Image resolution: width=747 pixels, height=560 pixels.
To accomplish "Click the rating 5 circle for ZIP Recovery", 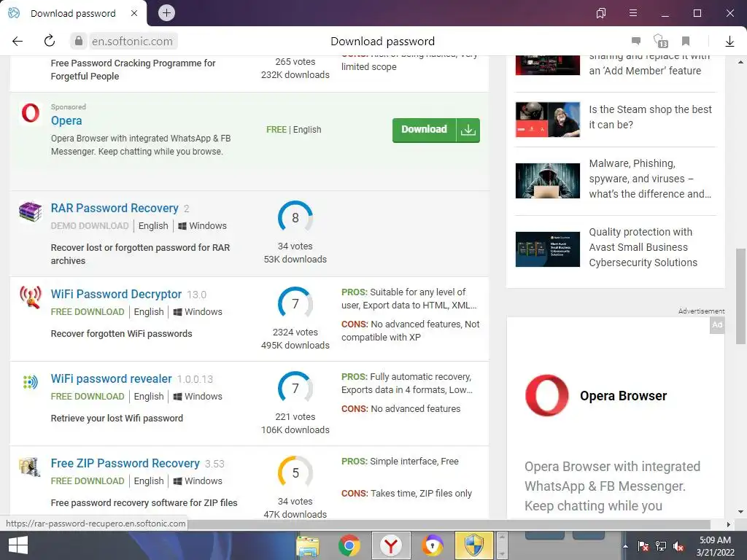I will pyautogui.click(x=295, y=472).
